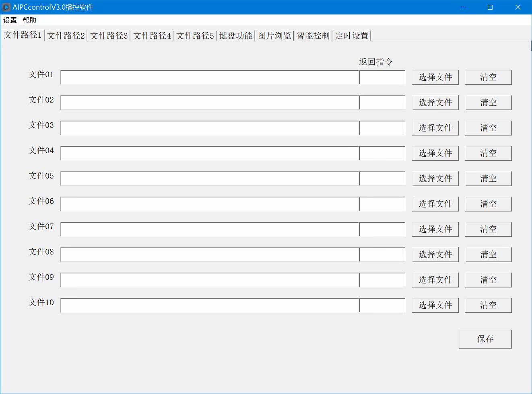Viewport: 532px width, 394px height.
Task: Click 清空 for 文件04
Action: click(x=489, y=153)
